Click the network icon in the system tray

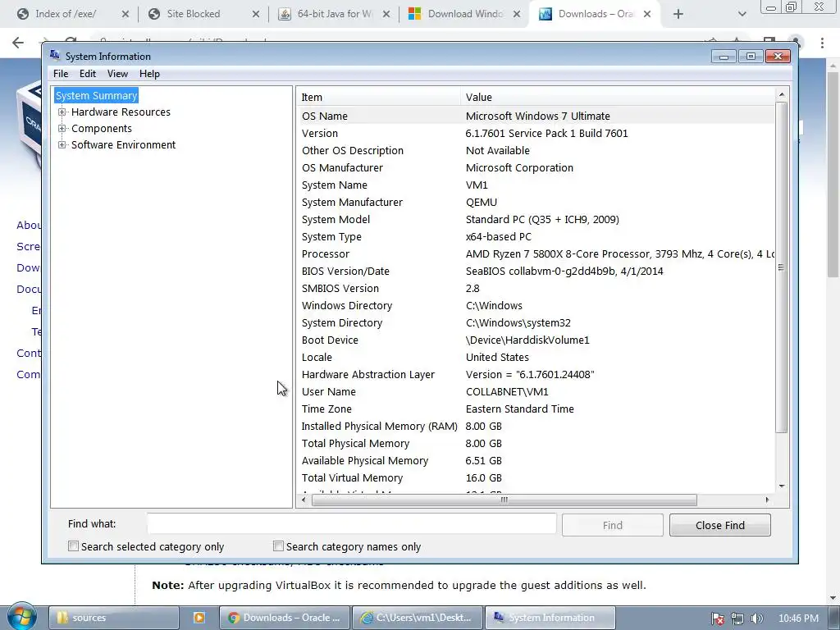pos(737,619)
